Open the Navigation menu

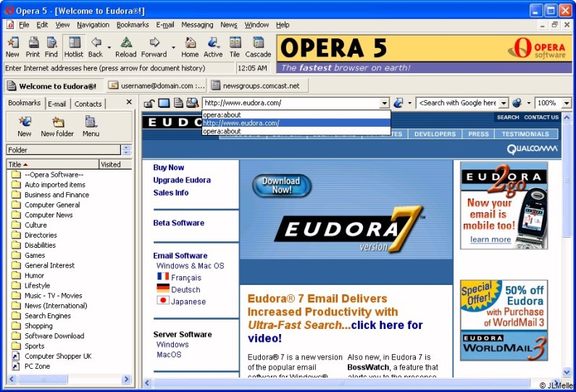(x=93, y=25)
